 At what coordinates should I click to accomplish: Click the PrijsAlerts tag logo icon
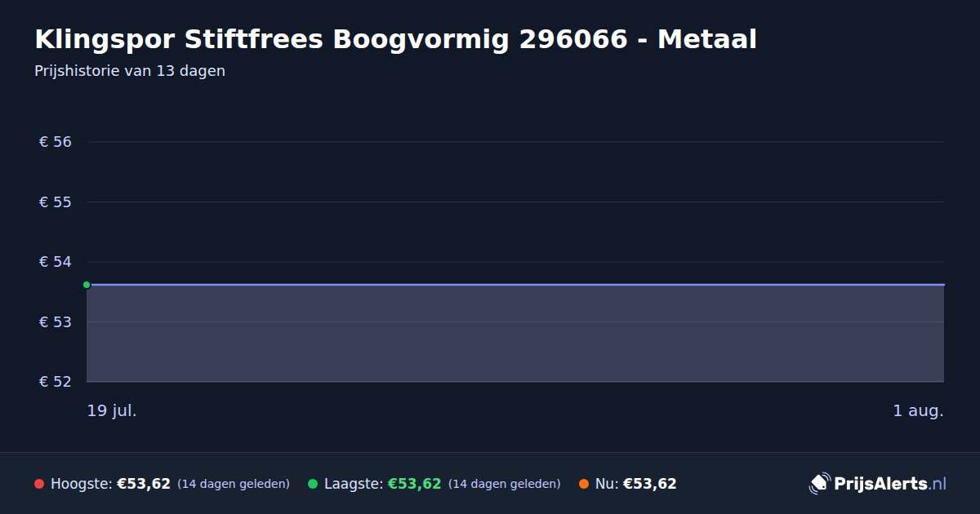tap(819, 484)
